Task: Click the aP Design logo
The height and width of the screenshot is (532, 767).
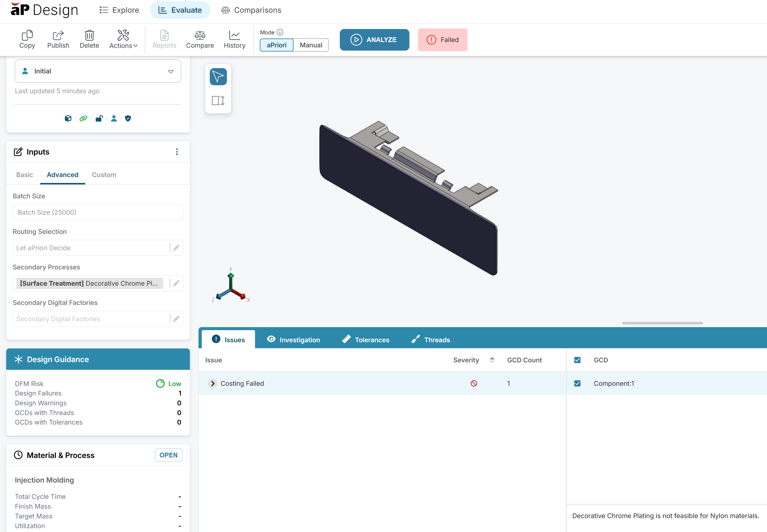Action: click(x=44, y=10)
